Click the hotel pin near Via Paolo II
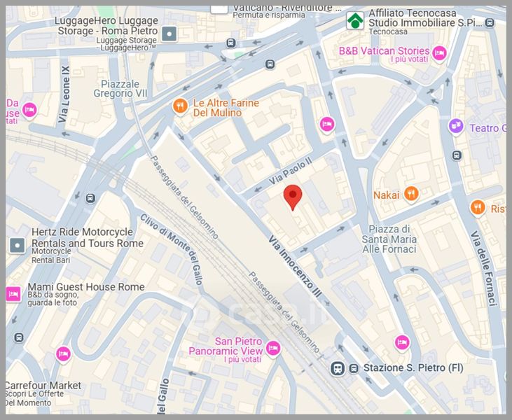The width and height of the screenshot is (512, 420). coord(327,125)
